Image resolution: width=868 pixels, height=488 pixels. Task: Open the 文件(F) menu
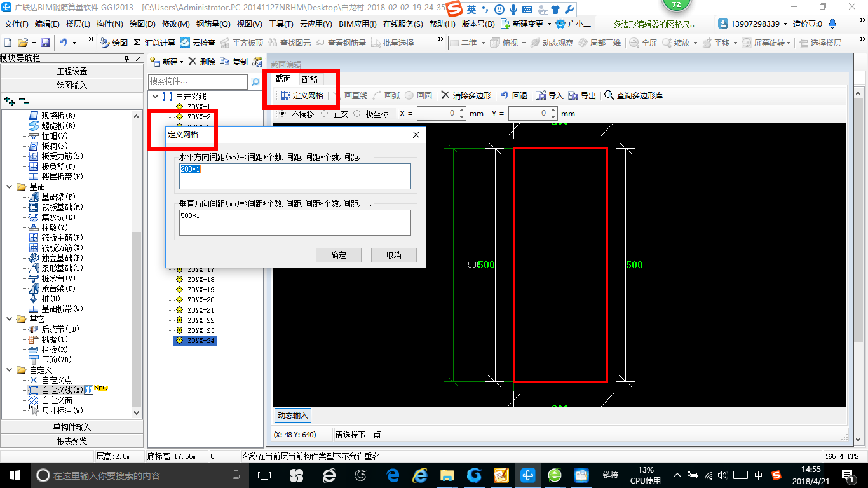click(17, 24)
